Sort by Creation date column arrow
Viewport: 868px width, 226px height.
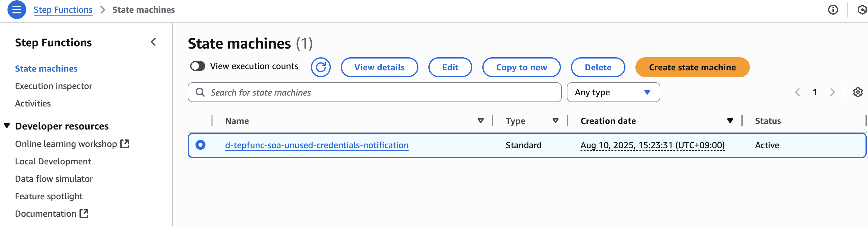pyautogui.click(x=730, y=121)
